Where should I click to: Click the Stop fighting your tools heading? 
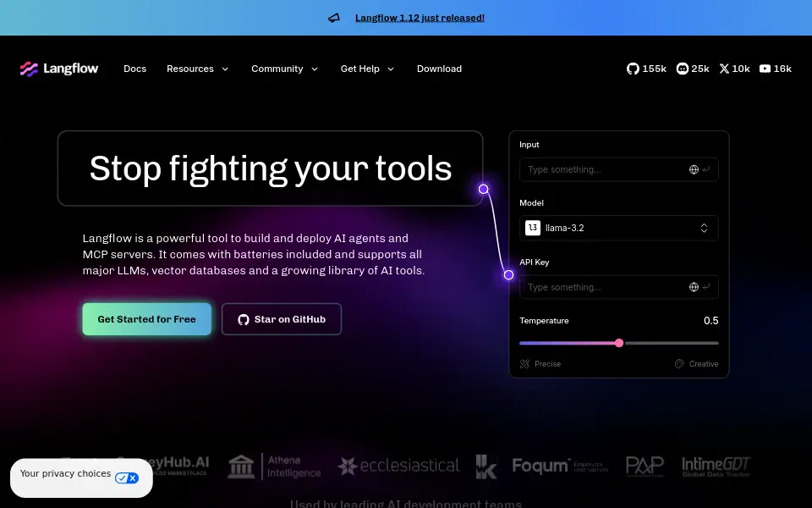[x=271, y=168]
